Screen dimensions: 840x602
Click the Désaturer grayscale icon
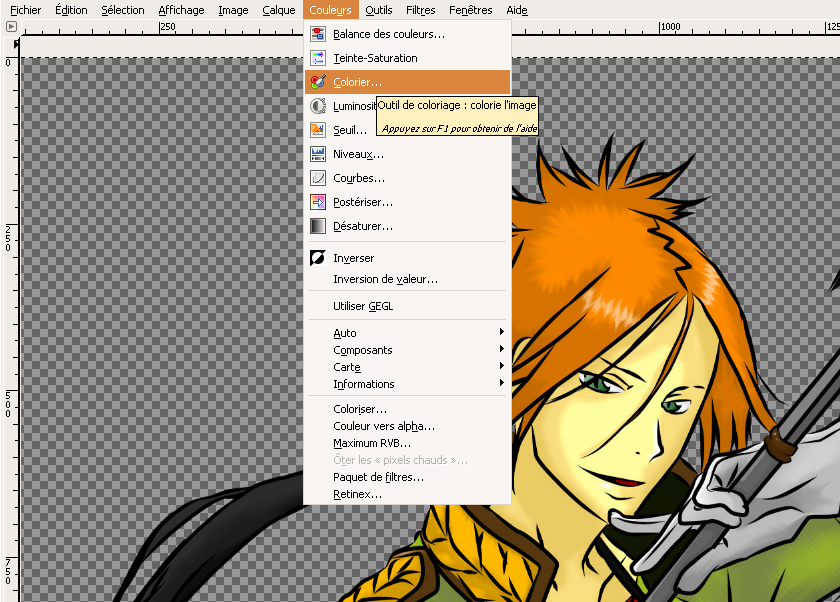318,226
